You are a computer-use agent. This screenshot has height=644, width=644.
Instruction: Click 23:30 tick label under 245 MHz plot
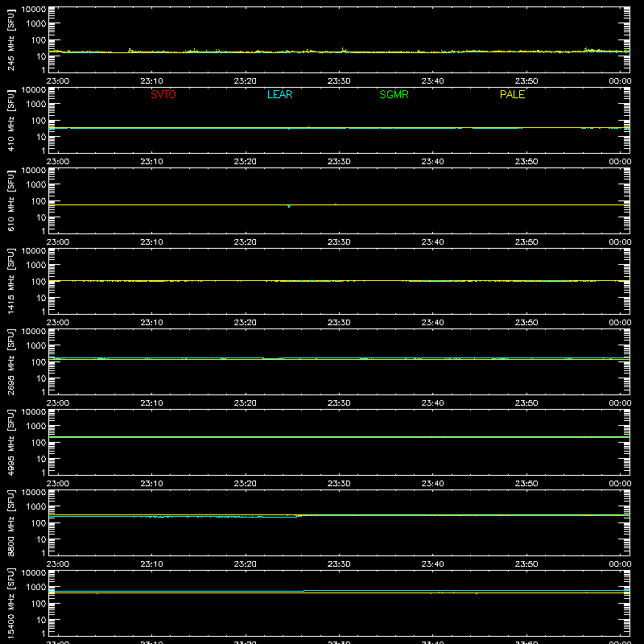tap(339, 81)
